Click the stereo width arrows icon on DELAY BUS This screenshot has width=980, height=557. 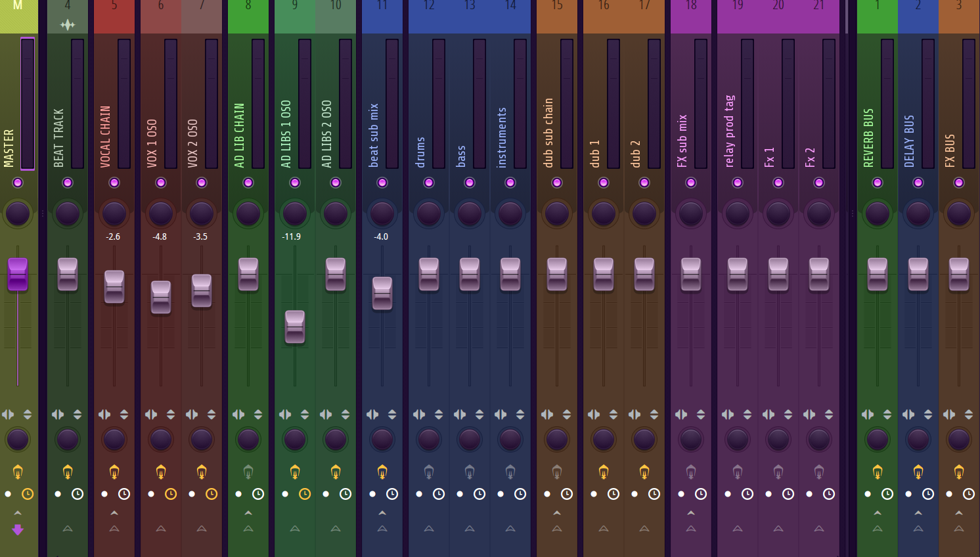click(x=927, y=414)
